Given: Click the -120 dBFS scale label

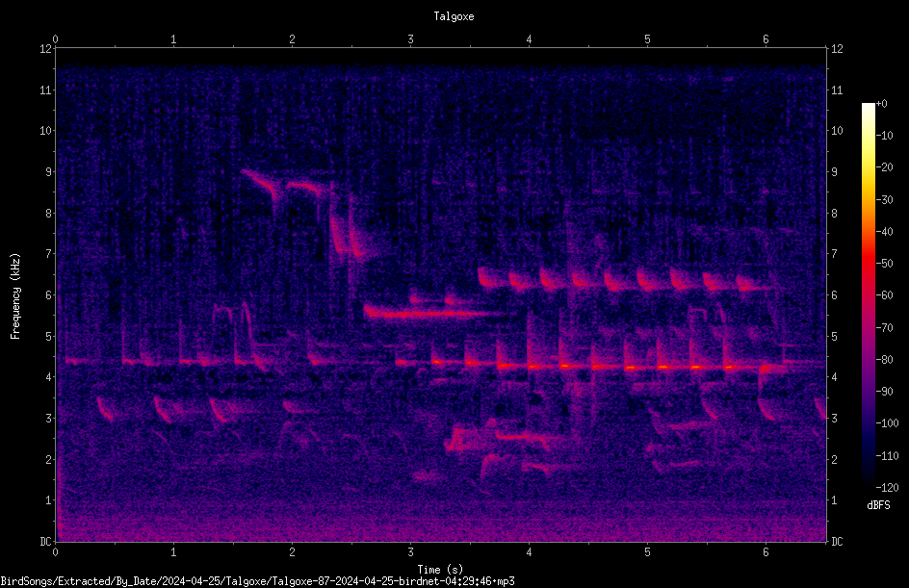Looking at the screenshot, I should [887, 487].
